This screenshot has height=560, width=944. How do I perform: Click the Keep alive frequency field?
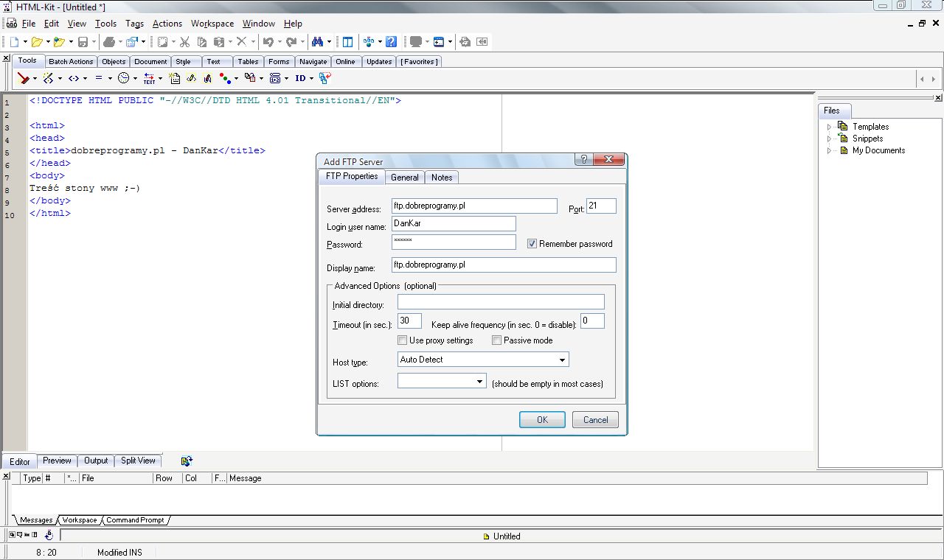pos(592,321)
